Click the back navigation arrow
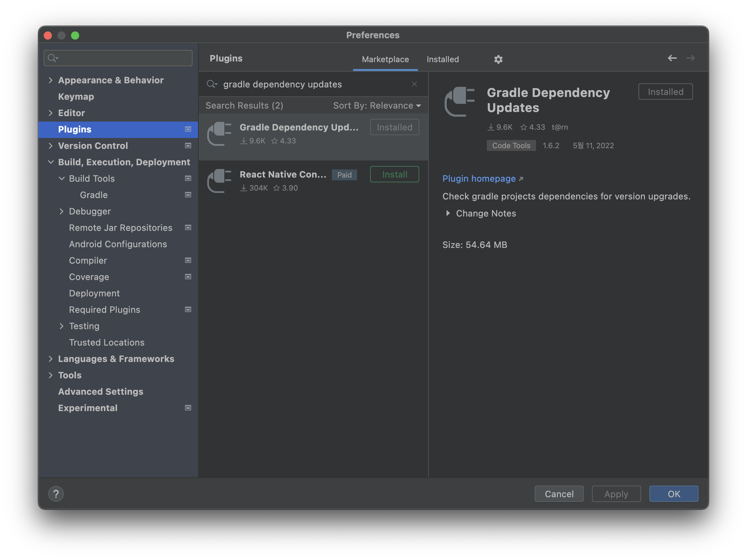 (672, 58)
